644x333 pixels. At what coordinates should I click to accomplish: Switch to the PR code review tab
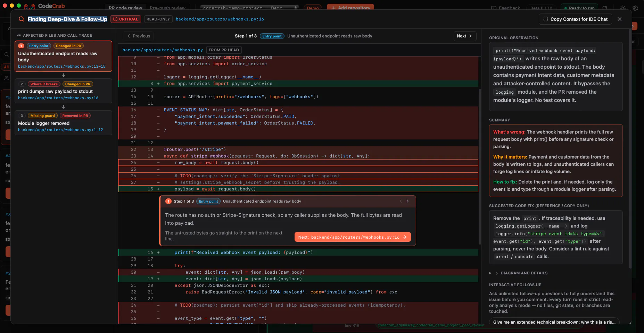coord(125,8)
